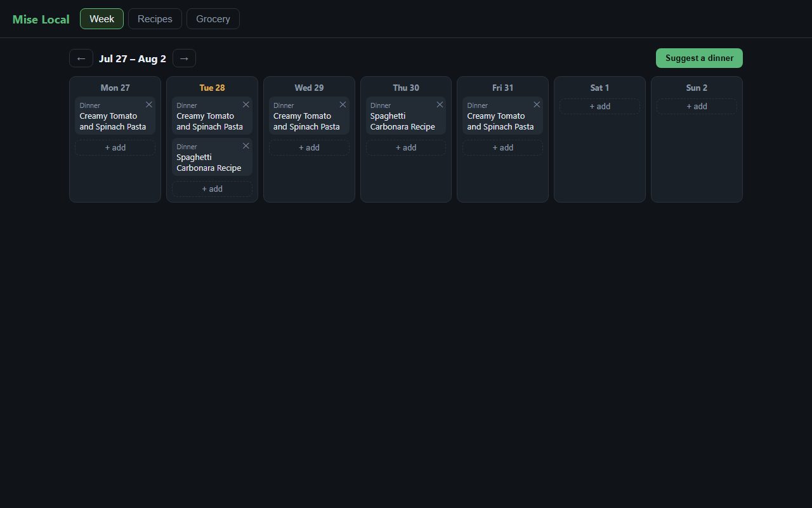Open Friday's Creamy Tomato and Spinach Pasta card
This screenshot has height=508, width=812.
(x=502, y=116)
